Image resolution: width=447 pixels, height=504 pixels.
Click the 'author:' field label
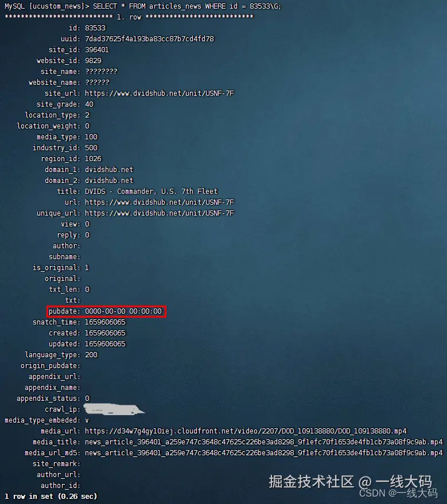tap(67, 246)
